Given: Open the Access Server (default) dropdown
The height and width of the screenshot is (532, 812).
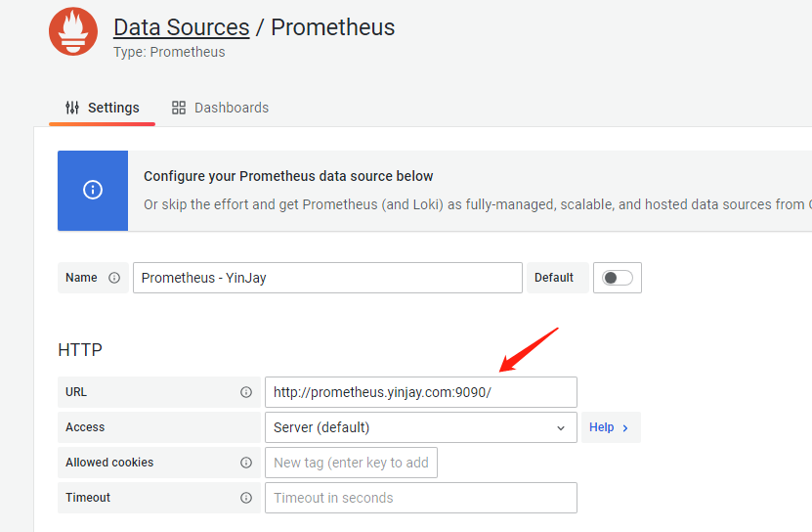Looking at the screenshot, I should tap(410, 427).
